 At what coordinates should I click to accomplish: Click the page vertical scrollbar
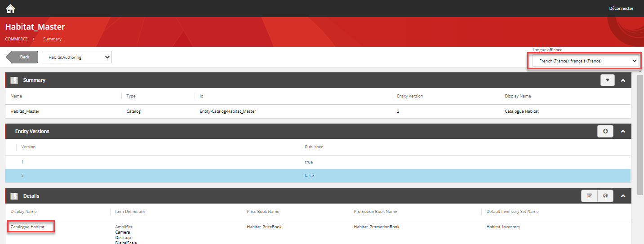click(640, 135)
